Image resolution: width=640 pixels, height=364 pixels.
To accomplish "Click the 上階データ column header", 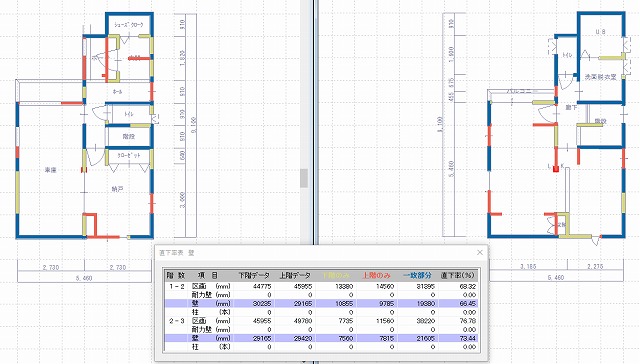I will tap(295, 275).
